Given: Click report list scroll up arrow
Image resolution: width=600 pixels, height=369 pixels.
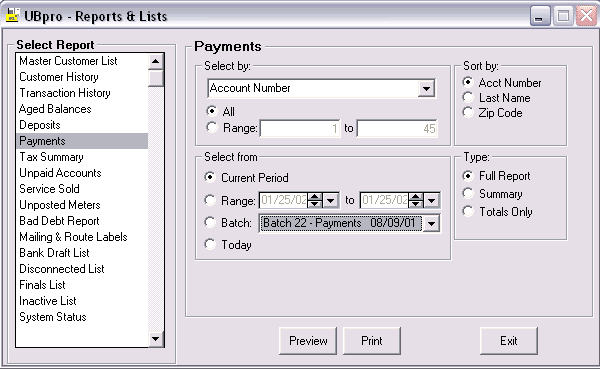Looking at the screenshot, I should point(156,61).
